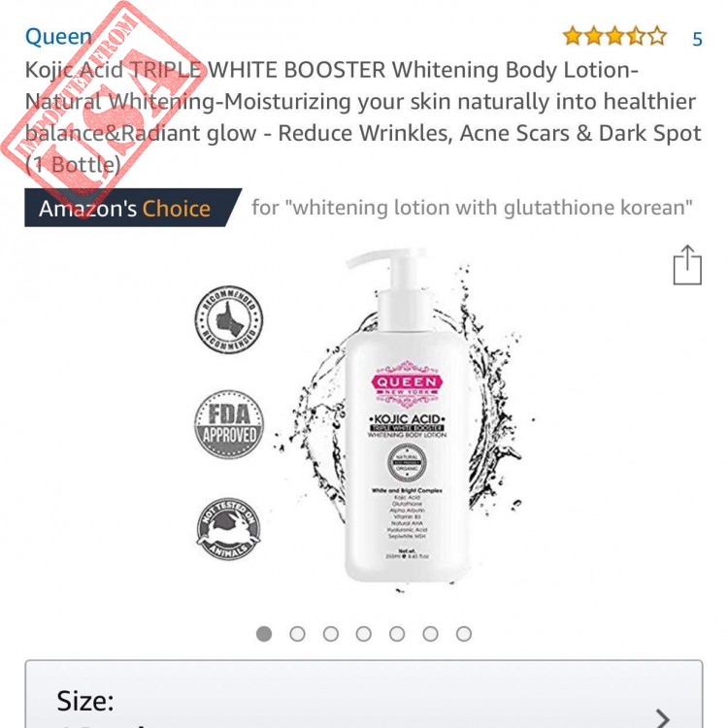
Task: Open the Kojic Acid product title text
Action: [x=364, y=117]
